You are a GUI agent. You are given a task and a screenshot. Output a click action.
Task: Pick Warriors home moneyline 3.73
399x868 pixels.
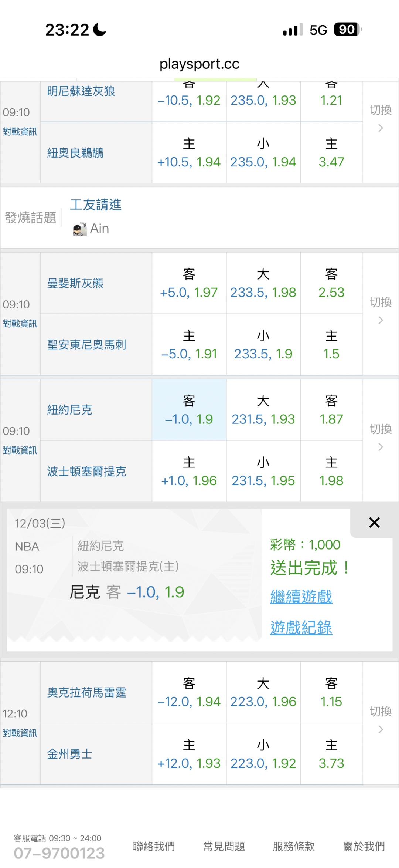[x=331, y=754]
